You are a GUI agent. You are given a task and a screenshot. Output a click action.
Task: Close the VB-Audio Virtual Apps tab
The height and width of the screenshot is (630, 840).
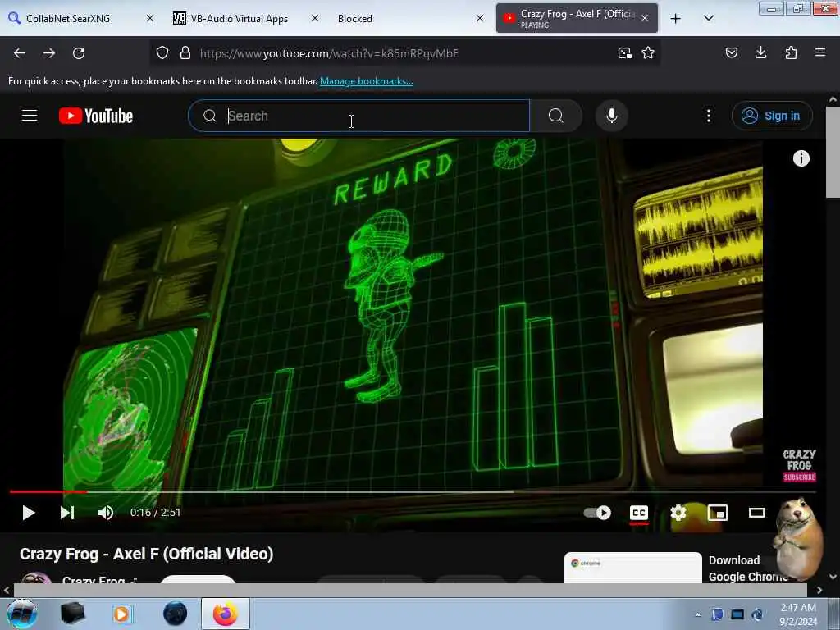click(x=315, y=18)
